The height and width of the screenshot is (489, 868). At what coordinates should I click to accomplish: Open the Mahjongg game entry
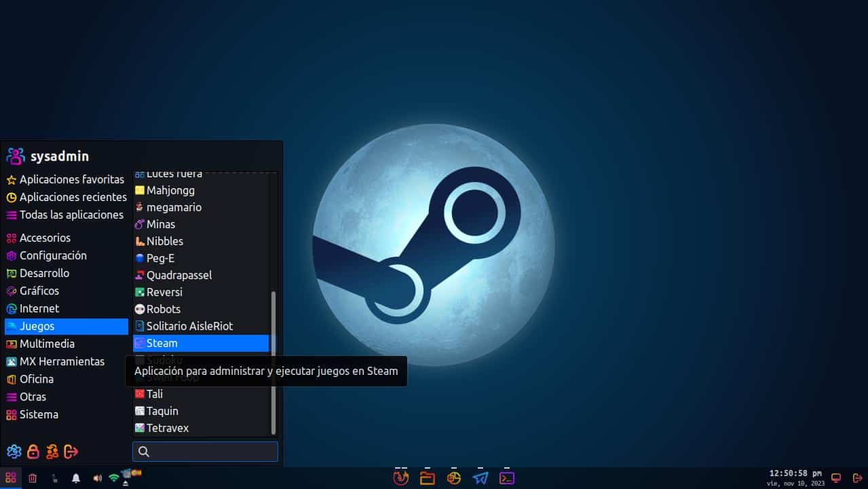[201, 190]
